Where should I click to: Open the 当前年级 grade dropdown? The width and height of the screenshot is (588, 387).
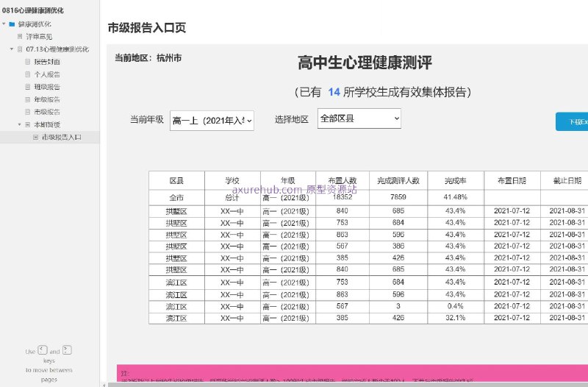(212, 121)
